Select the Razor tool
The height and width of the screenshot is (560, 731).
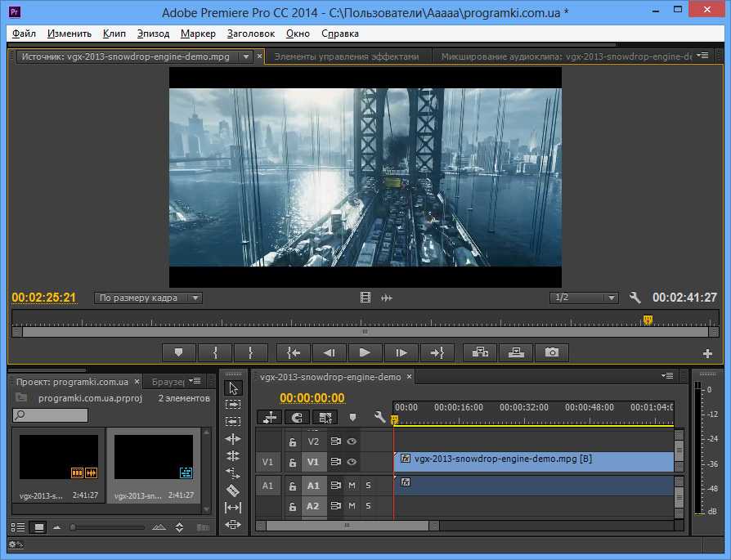coord(233,490)
